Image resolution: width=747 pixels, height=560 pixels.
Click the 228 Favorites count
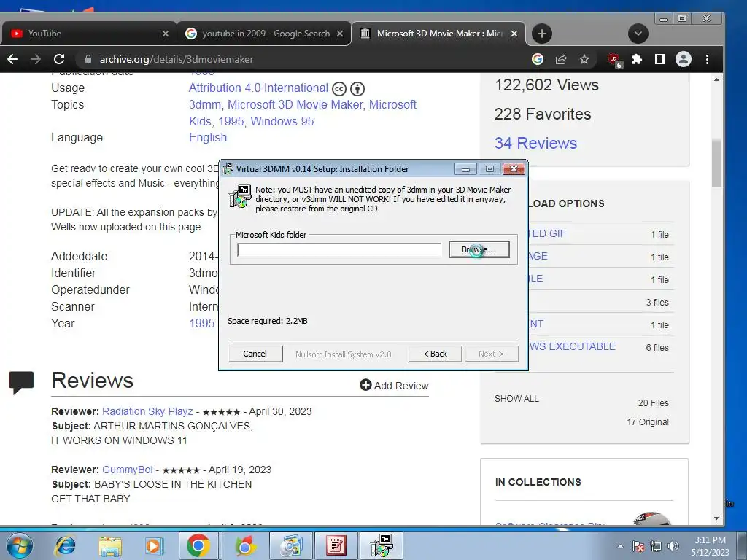(x=542, y=114)
